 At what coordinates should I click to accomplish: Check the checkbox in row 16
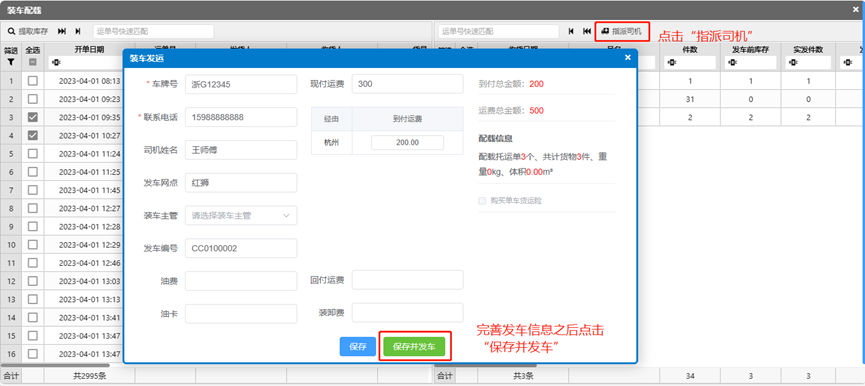tap(33, 353)
